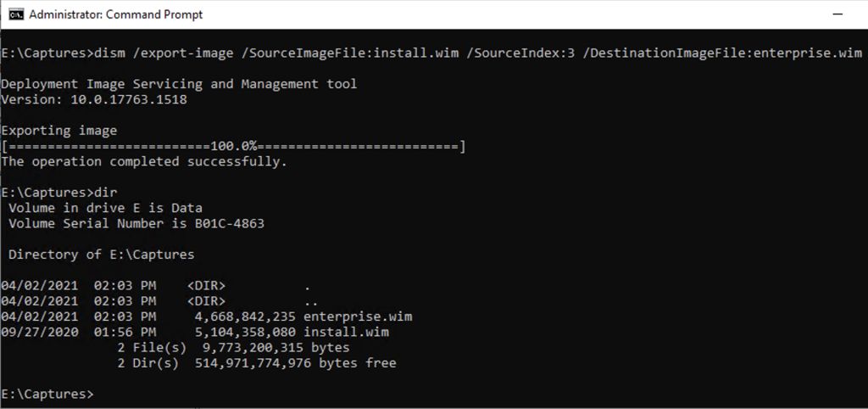Click the Administrator: Command Prompt title text

[115, 14]
